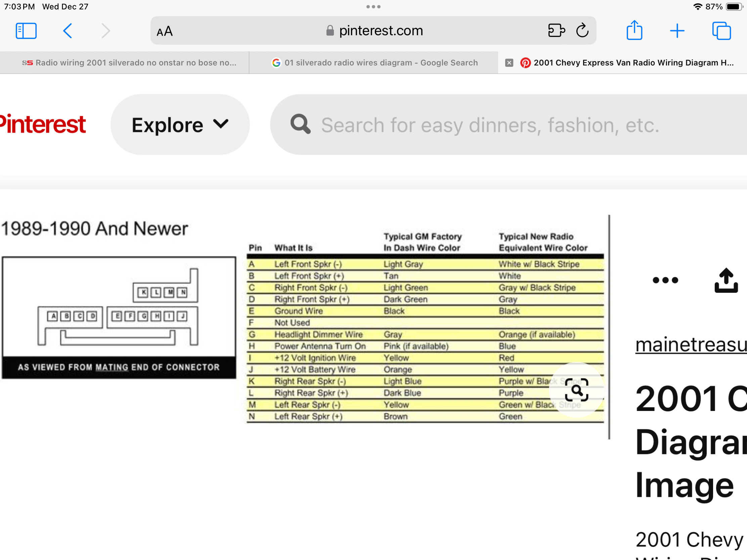Close the 2001 Chevy Express Van tab
Viewport: 747px width, 560px height.
click(x=509, y=63)
